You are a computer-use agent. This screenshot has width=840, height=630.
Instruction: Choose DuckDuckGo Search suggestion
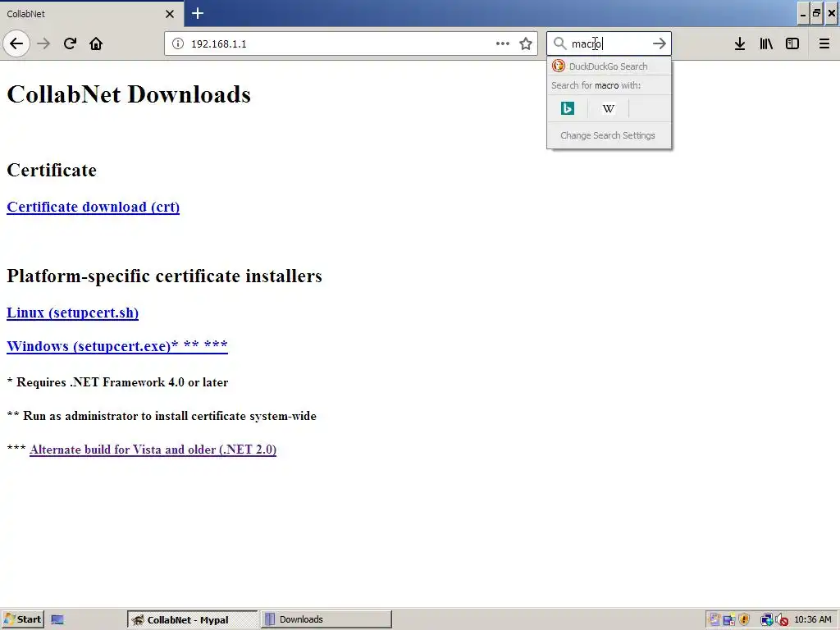click(x=609, y=66)
